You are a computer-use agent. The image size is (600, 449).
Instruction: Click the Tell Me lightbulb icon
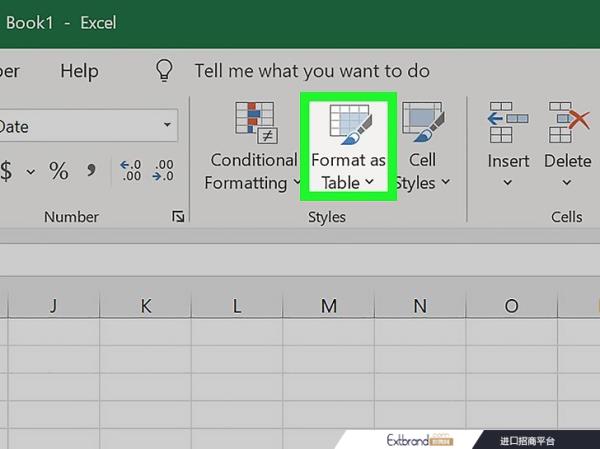(164, 71)
